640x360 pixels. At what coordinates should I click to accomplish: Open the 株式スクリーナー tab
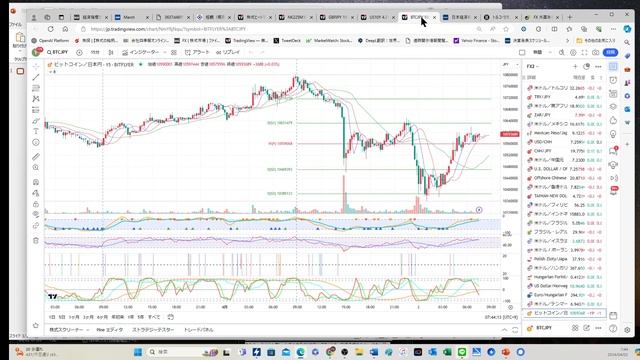click(x=66, y=330)
